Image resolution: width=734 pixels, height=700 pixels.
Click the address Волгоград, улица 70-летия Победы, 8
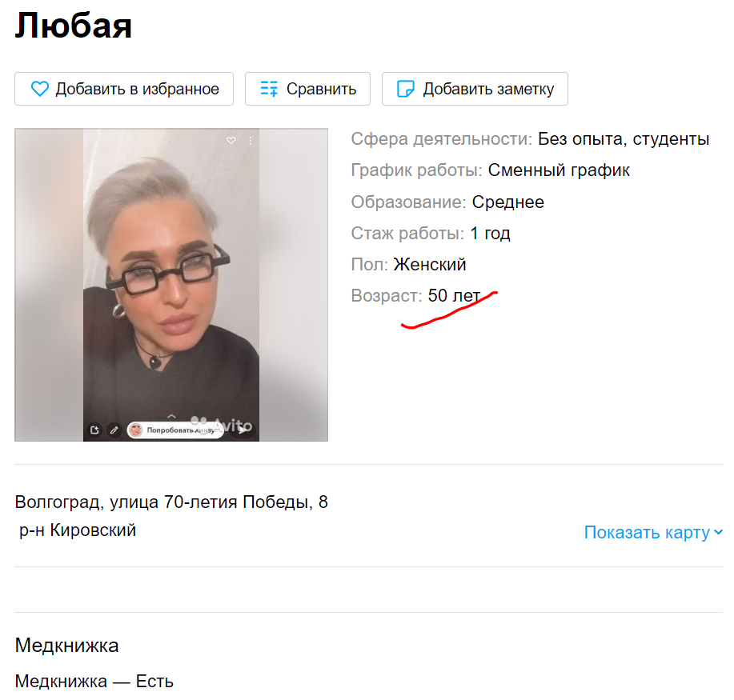click(171, 502)
